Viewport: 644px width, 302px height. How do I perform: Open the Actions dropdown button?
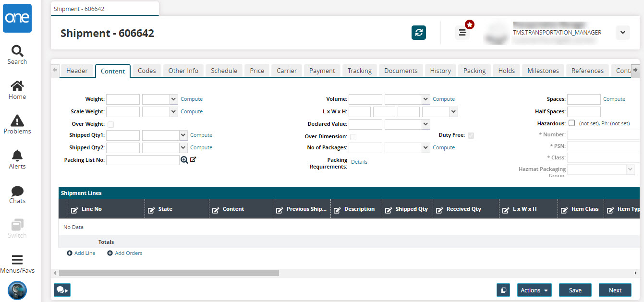point(534,290)
